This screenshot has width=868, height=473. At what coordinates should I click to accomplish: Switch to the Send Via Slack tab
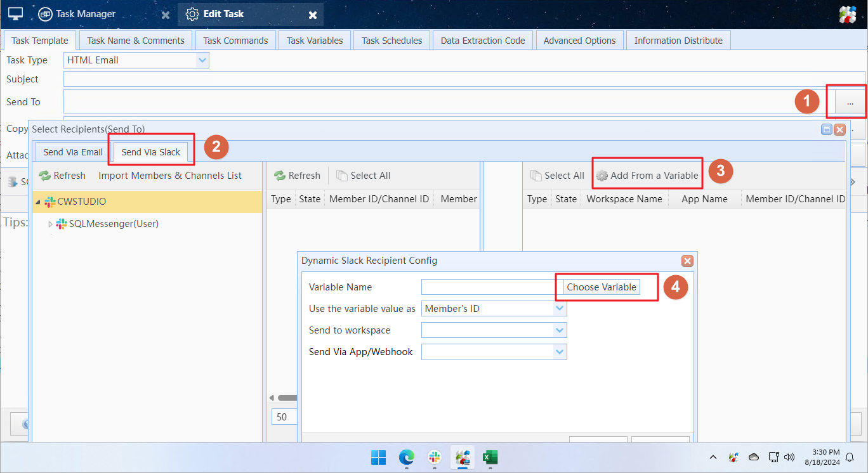point(151,152)
